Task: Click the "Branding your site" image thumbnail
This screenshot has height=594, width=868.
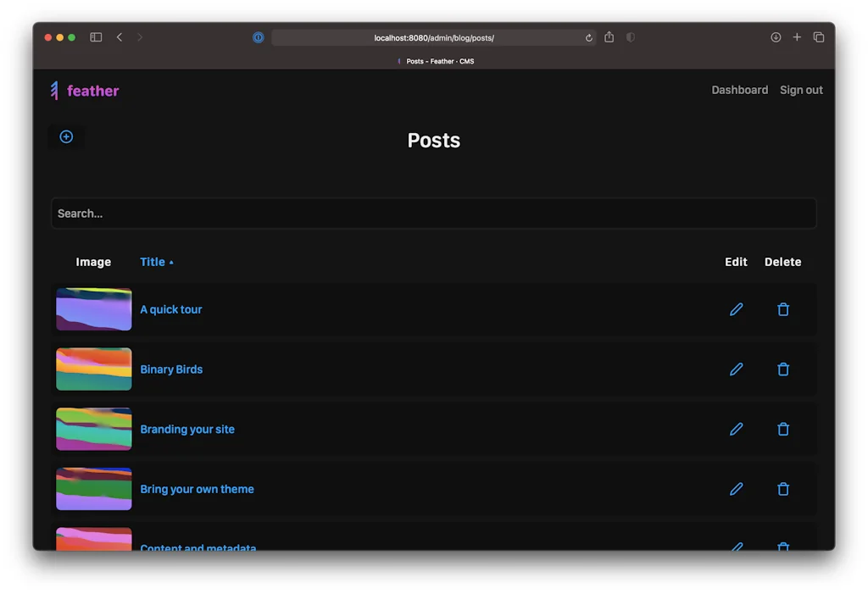Action: (x=93, y=429)
